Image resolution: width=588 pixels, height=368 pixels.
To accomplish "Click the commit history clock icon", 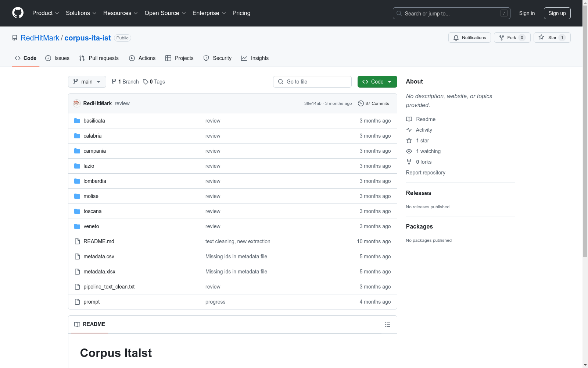I will click(361, 103).
